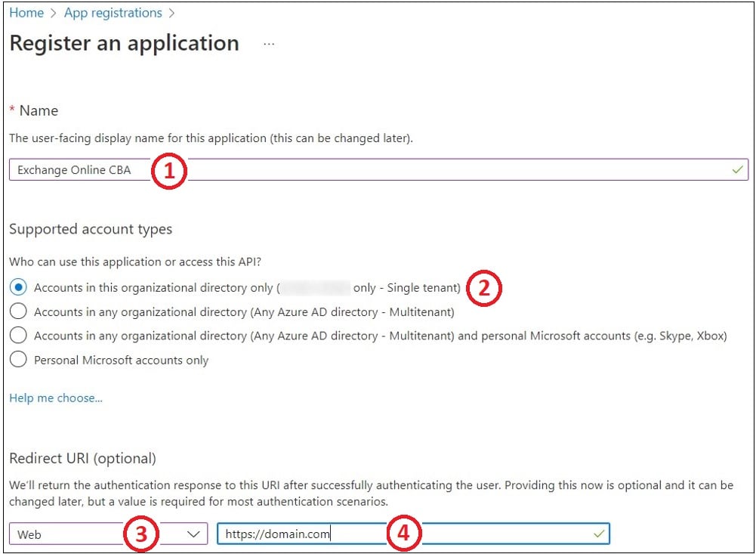Click green checkmark in redirect URI field
The width and height of the screenshot is (756, 554).
(599, 534)
